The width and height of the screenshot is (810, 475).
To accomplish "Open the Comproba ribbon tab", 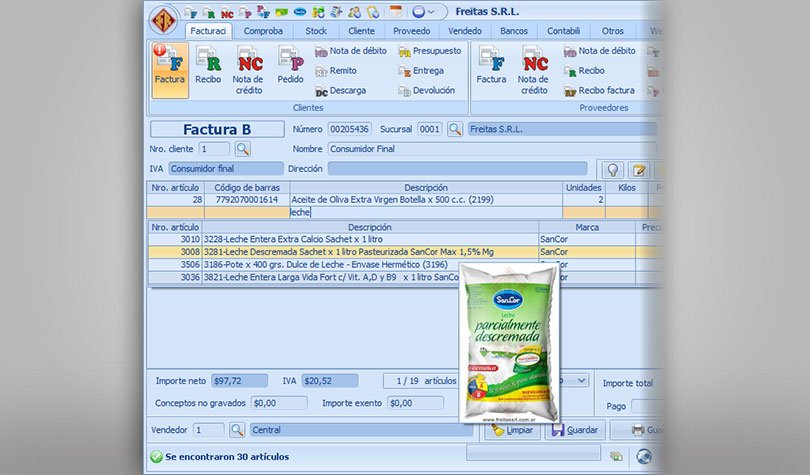I will point(263,31).
